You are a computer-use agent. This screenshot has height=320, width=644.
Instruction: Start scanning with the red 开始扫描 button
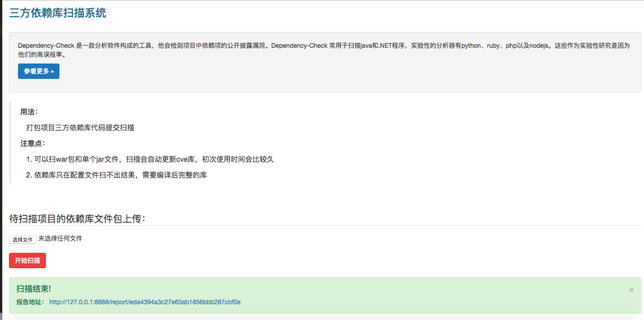[x=27, y=260]
